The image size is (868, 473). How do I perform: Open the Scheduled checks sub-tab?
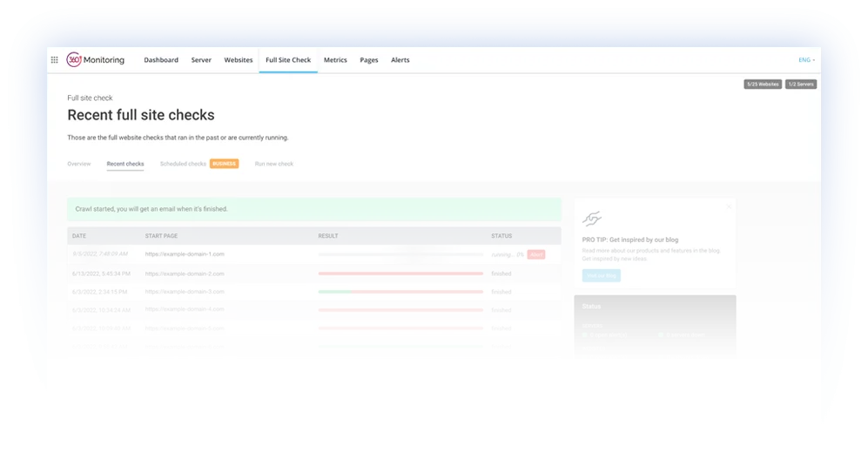183,164
